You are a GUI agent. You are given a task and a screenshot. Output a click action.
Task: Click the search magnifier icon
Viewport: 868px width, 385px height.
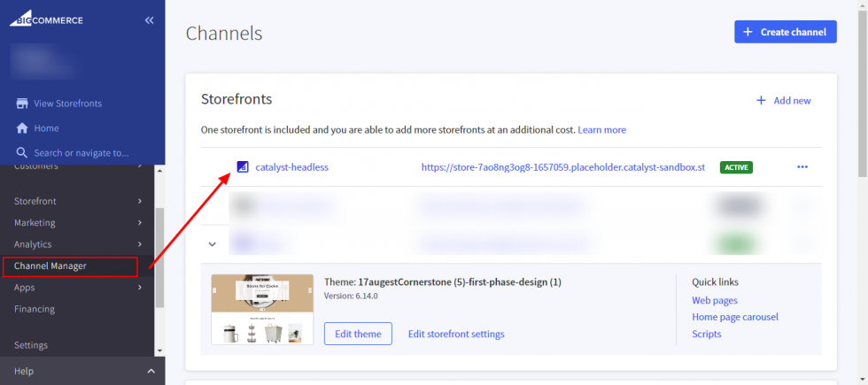[22, 152]
